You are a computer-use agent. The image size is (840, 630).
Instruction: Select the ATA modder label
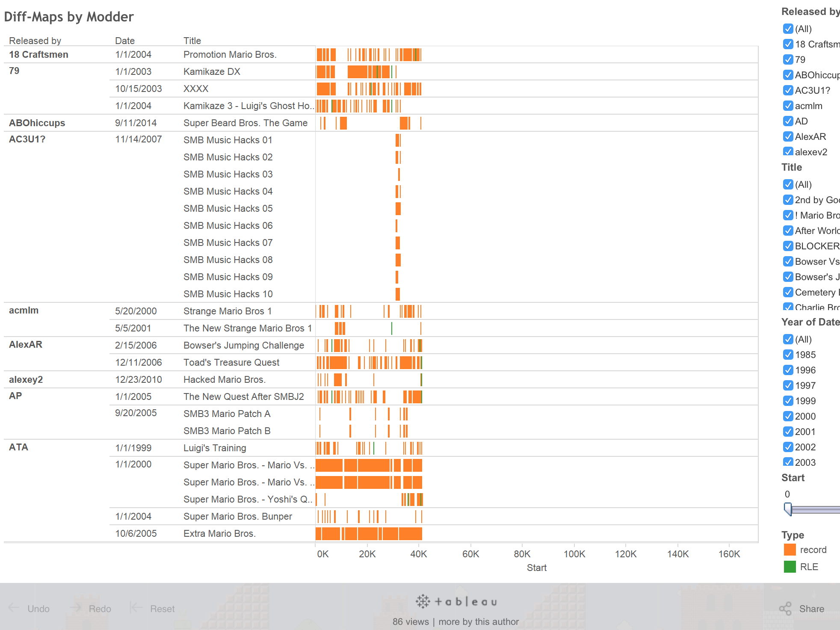[x=18, y=447]
